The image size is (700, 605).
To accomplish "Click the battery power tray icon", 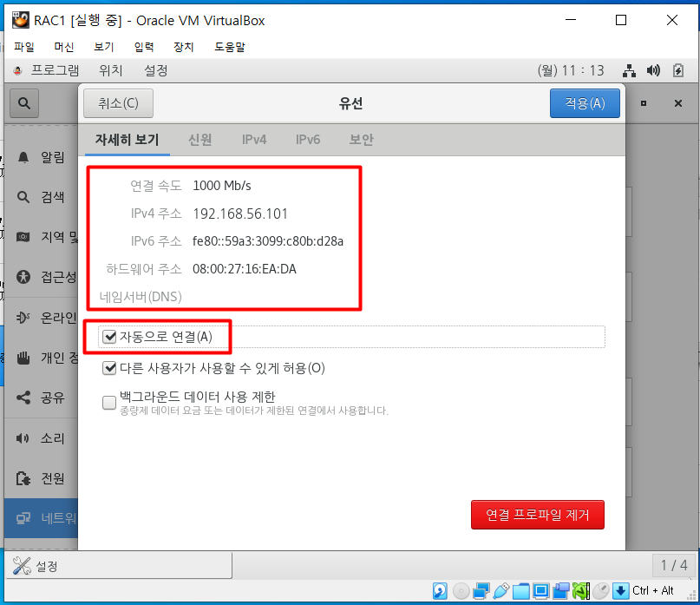I will point(678,70).
